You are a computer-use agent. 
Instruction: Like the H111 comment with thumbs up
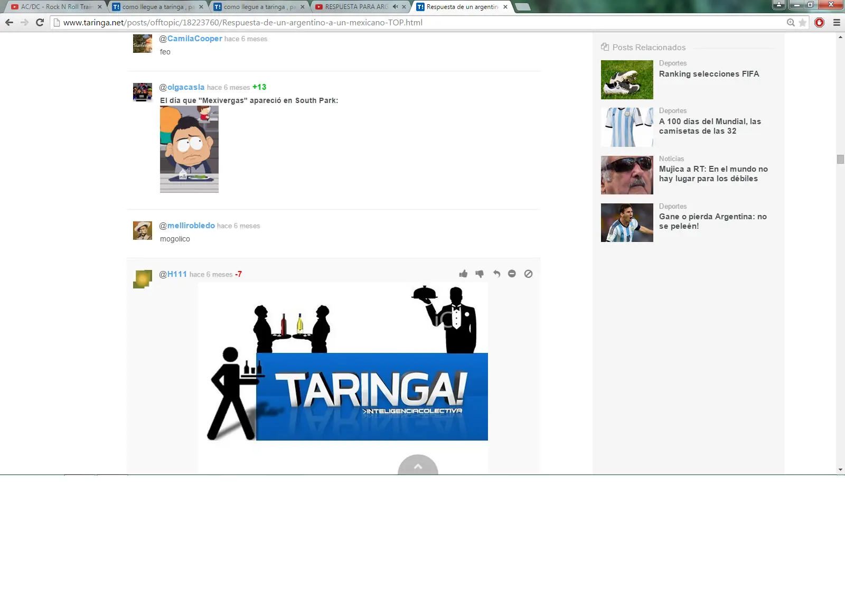click(x=463, y=274)
